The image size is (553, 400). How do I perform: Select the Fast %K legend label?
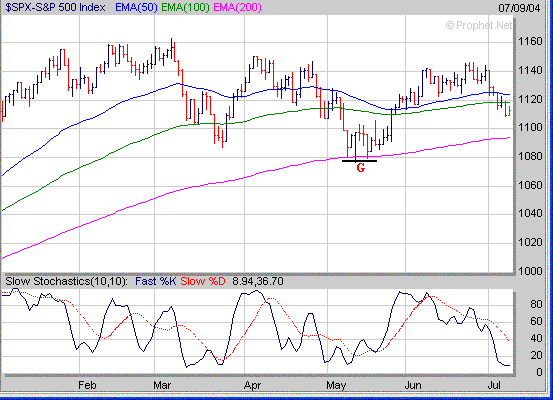(x=156, y=281)
